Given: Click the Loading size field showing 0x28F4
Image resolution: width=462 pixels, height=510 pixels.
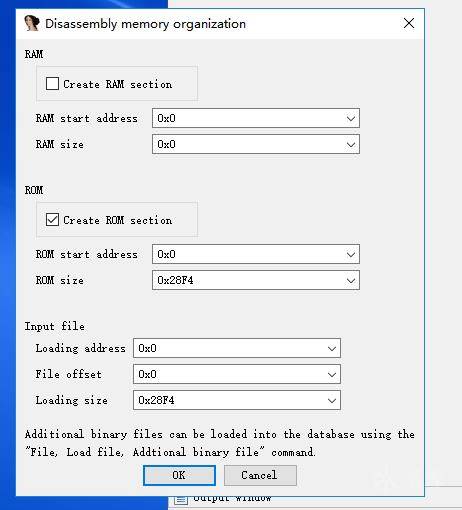Looking at the screenshot, I should (237, 400).
